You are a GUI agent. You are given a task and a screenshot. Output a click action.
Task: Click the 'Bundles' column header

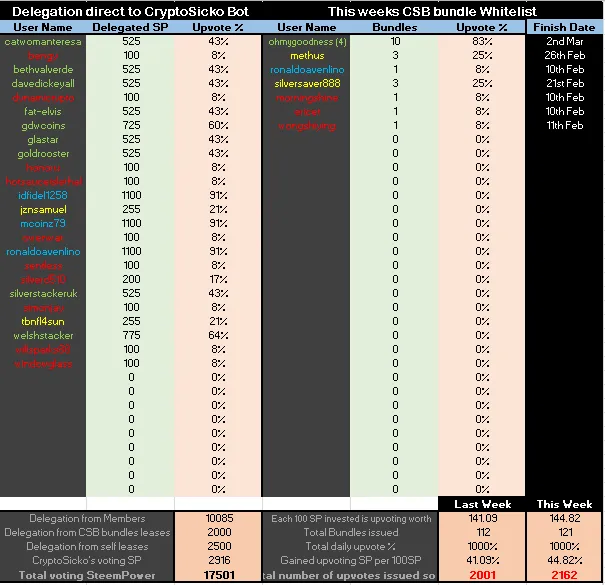(x=395, y=27)
